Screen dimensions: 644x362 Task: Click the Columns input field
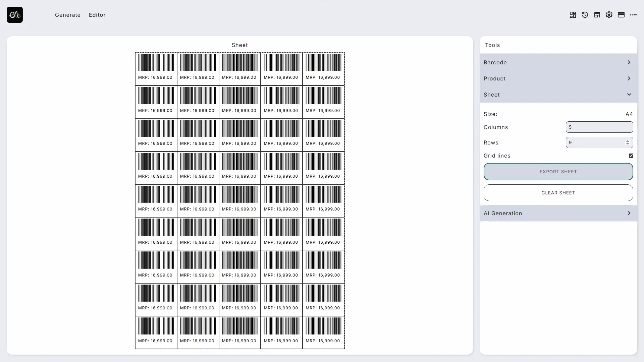[x=599, y=127]
